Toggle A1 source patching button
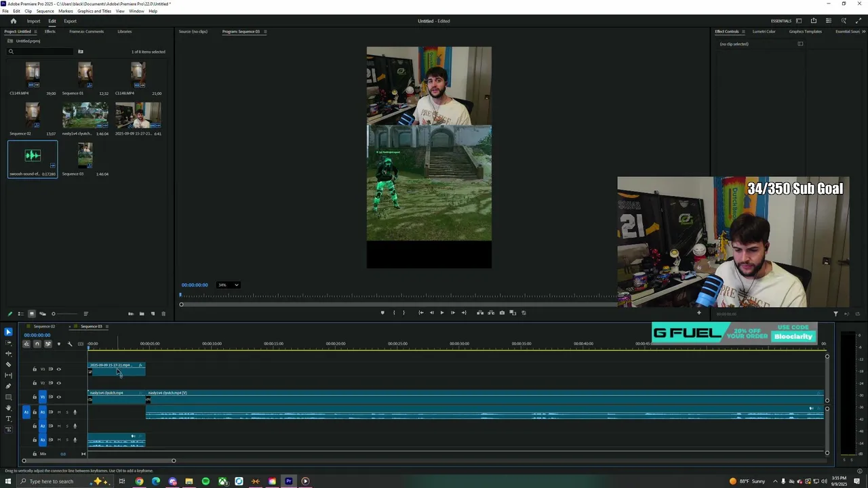The image size is (868, 488). pyautogui.click(x=26, y=412)
